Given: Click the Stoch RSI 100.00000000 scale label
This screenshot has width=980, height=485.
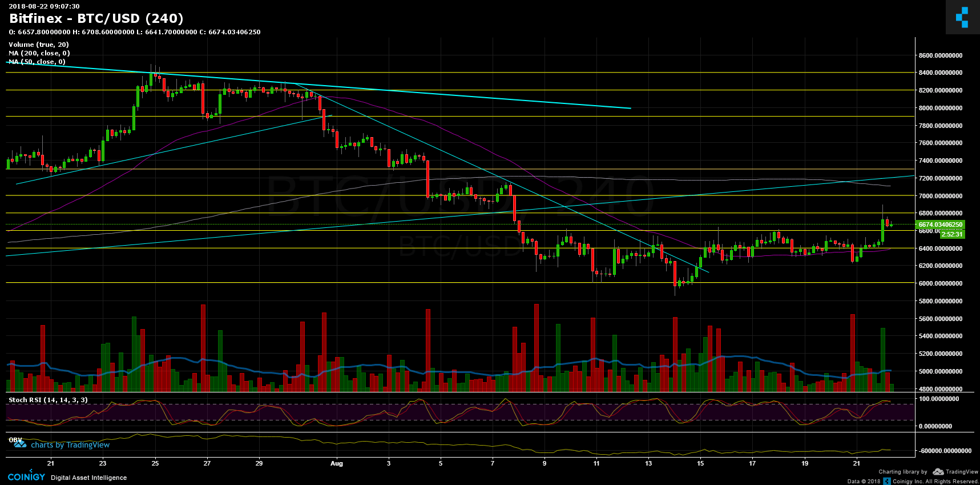Looking at the screenshot, I should (x=939, y=399).
